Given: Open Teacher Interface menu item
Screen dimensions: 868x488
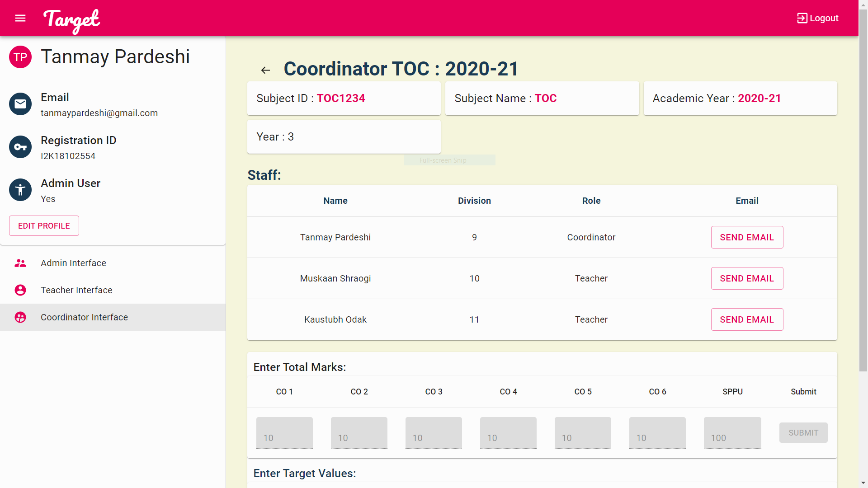Looking at the screenshot, I should point(76,290).
